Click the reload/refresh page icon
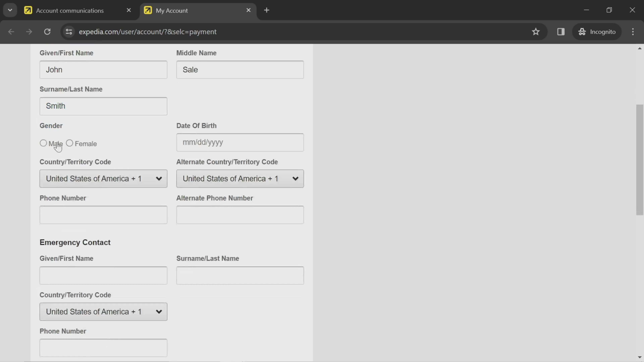Viewport: 644px width, 362px height. point(47,31)
